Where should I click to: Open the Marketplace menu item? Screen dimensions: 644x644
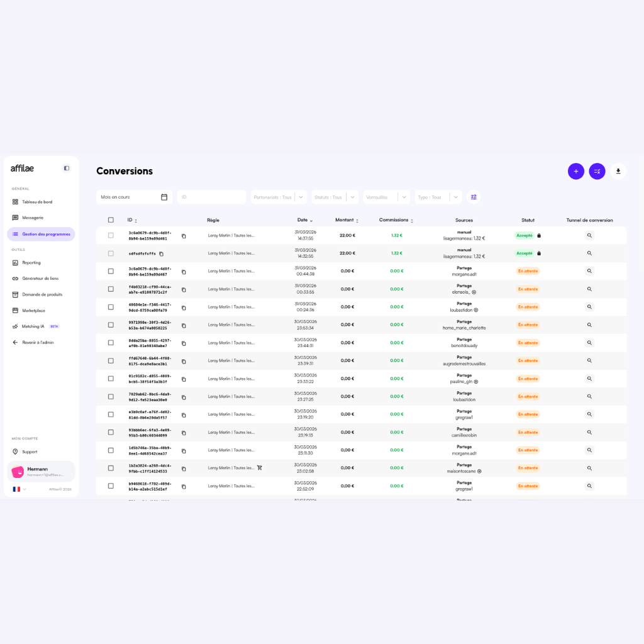(x=33, y=311)
